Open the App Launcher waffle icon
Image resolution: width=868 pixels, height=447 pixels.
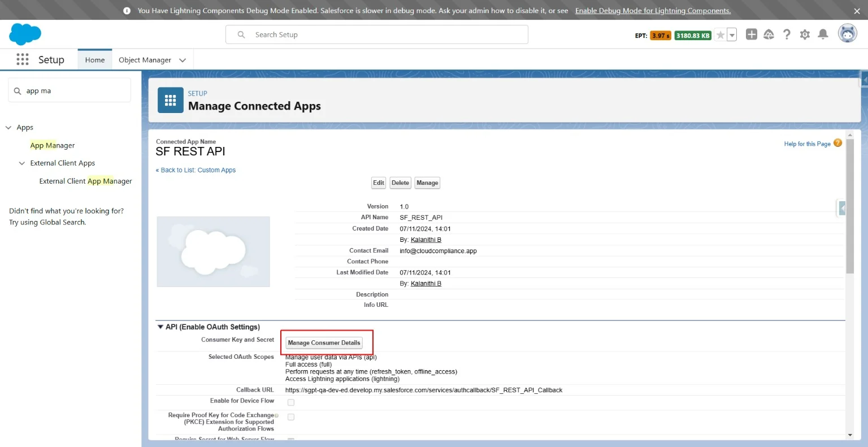pyautogui.click(x=23, y=59)
